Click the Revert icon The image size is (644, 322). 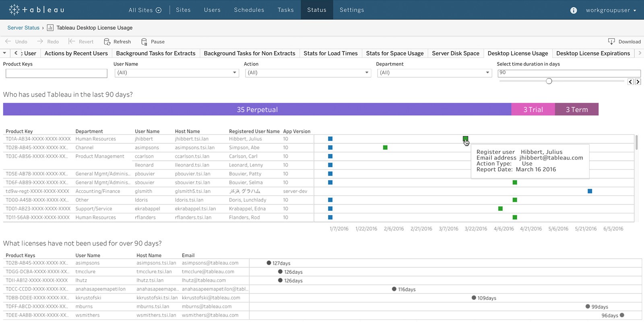click(72, 41)
